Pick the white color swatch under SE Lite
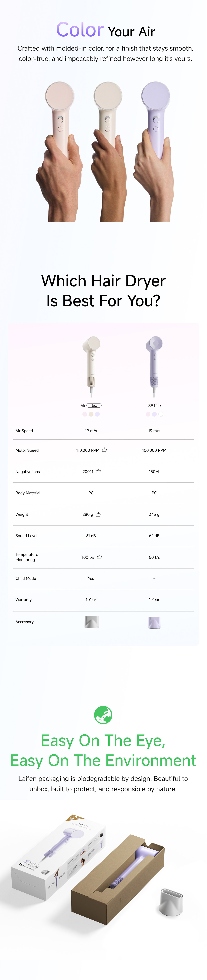207x980 pixels. coord(161,414)
